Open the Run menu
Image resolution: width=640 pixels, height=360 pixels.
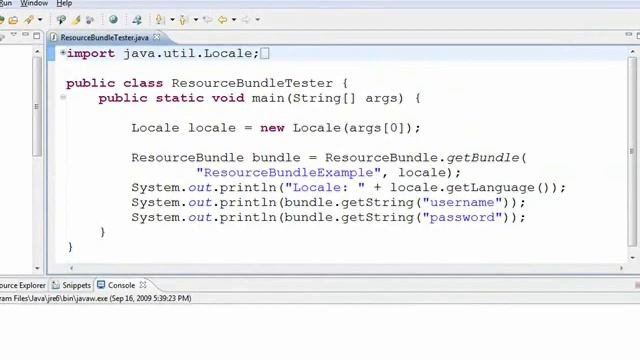click(6, 3)
